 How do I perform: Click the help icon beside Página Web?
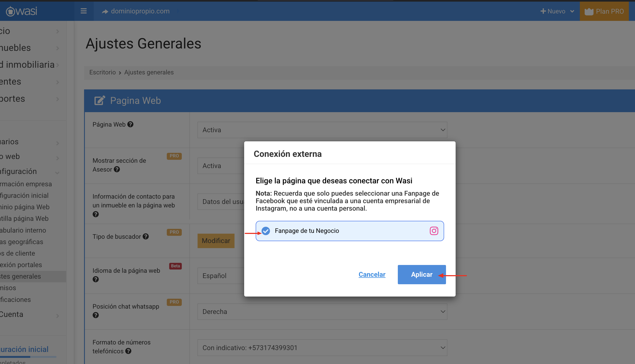[130, 124]
